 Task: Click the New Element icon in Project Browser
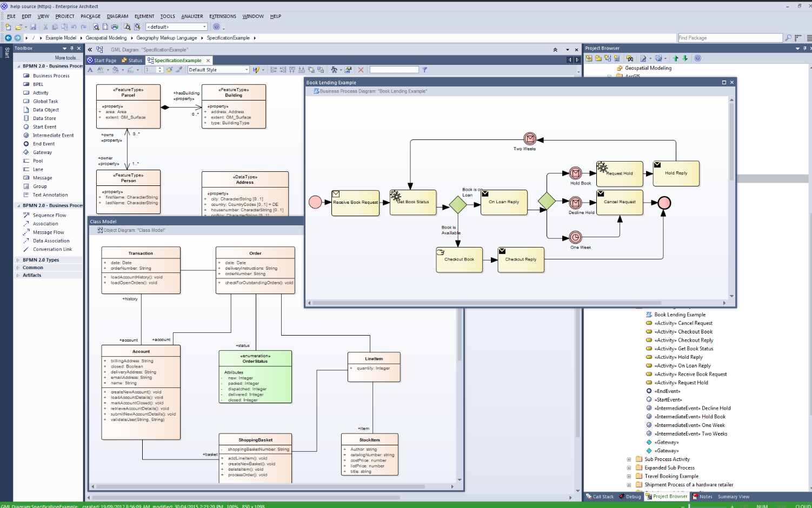tap(617, 58)
